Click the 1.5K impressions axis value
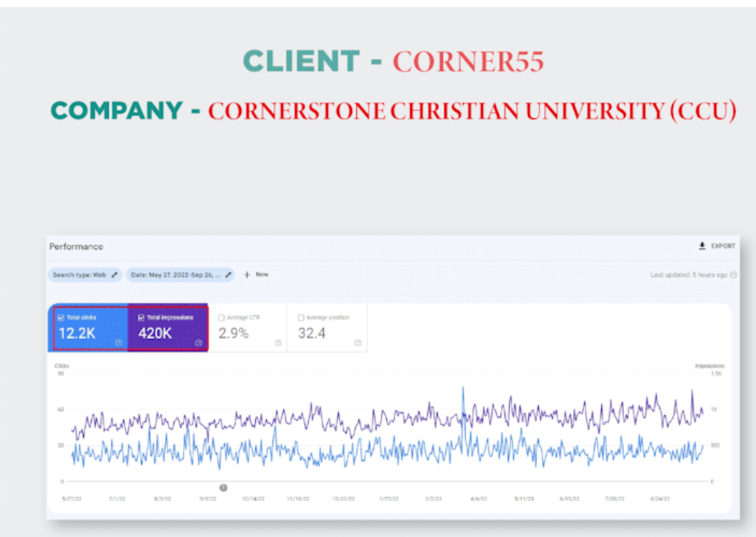The width and height of the screenshot is (756, 537). (716, 374)
